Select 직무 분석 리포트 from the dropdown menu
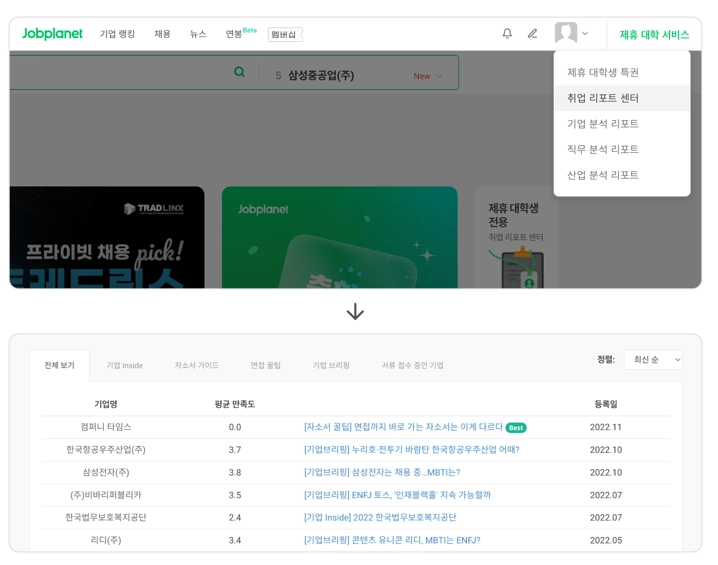718x565 pixels. pos(622,149)
